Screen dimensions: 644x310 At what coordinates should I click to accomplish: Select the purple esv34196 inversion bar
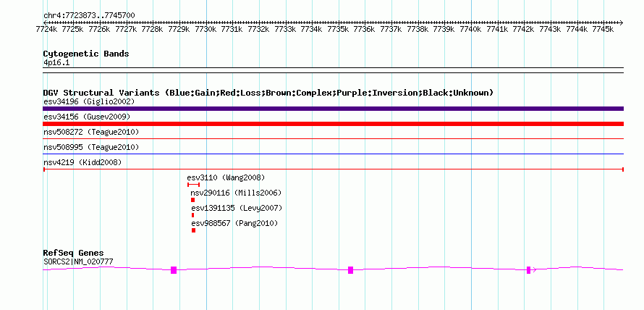pos(333,109)
